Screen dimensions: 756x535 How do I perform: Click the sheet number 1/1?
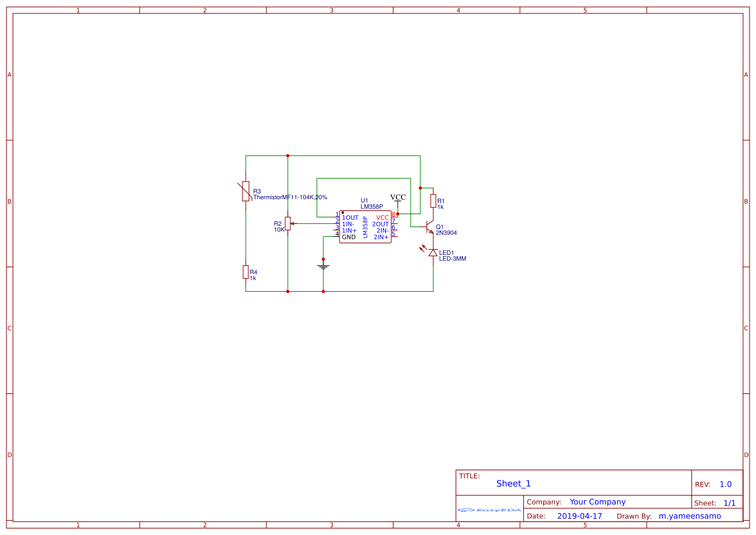tap(729, 503)
